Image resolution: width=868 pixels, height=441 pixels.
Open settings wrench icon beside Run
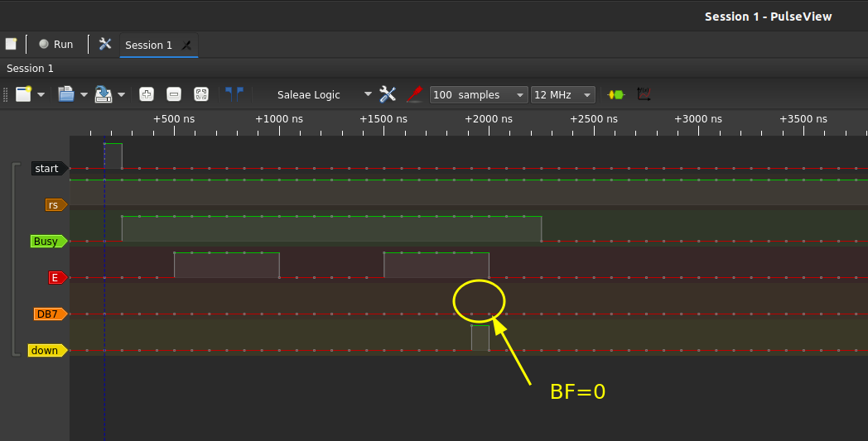point(104,45)
